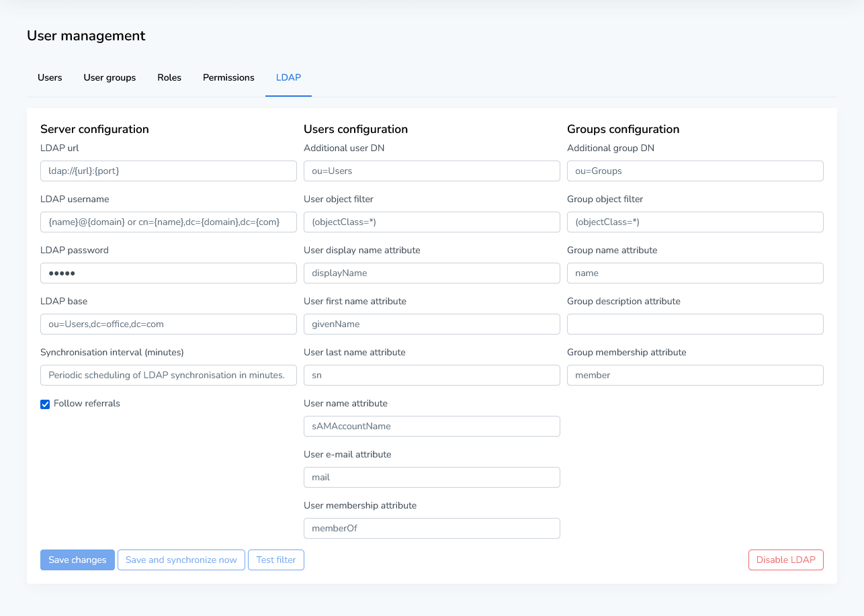864x616 pixels.
Task: Toggle the Follow referrals checkbox
Action: point(46,404)
